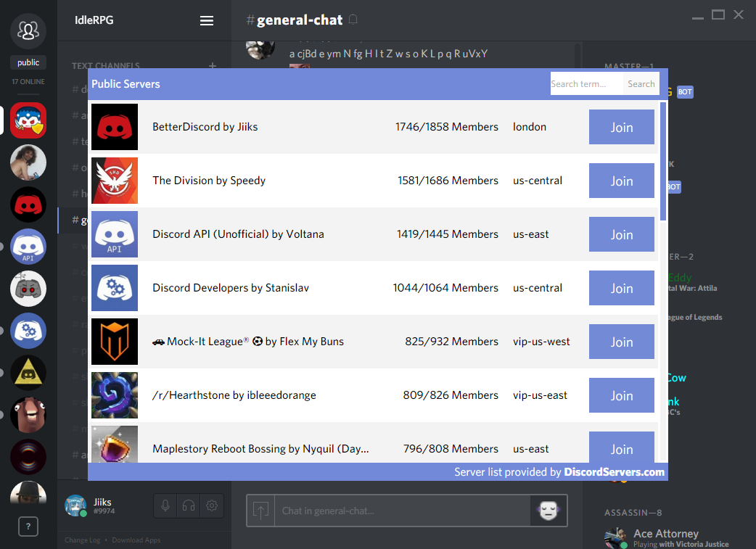Add a text channel with plus icon

click(x=212, y=65)
